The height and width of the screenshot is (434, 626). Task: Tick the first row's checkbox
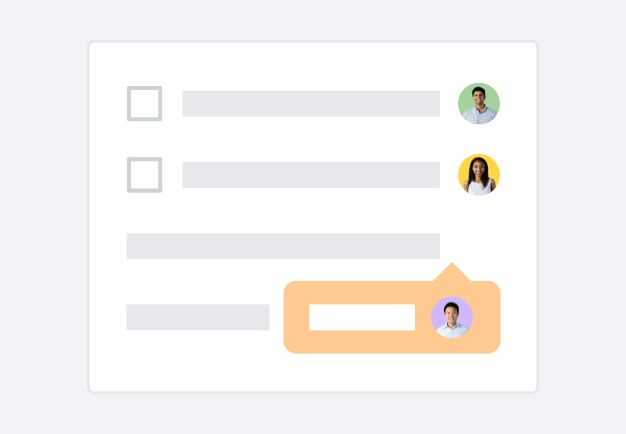(x=144, y=103)
